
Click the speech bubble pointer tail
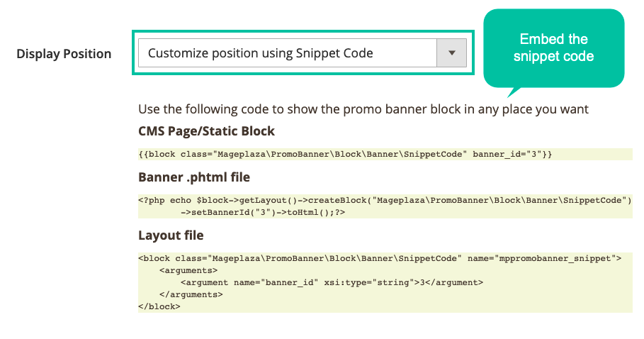click(x=514, y=92)
